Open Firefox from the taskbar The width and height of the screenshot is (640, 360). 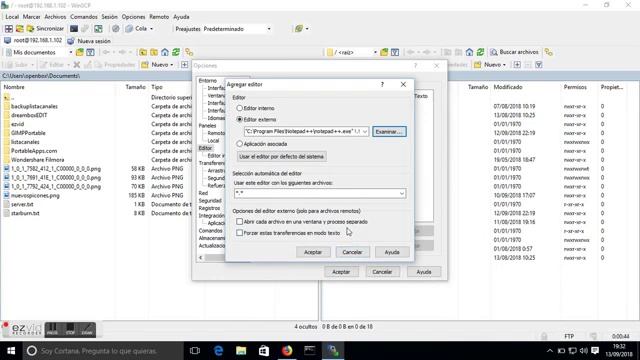(x=287, y=351)
